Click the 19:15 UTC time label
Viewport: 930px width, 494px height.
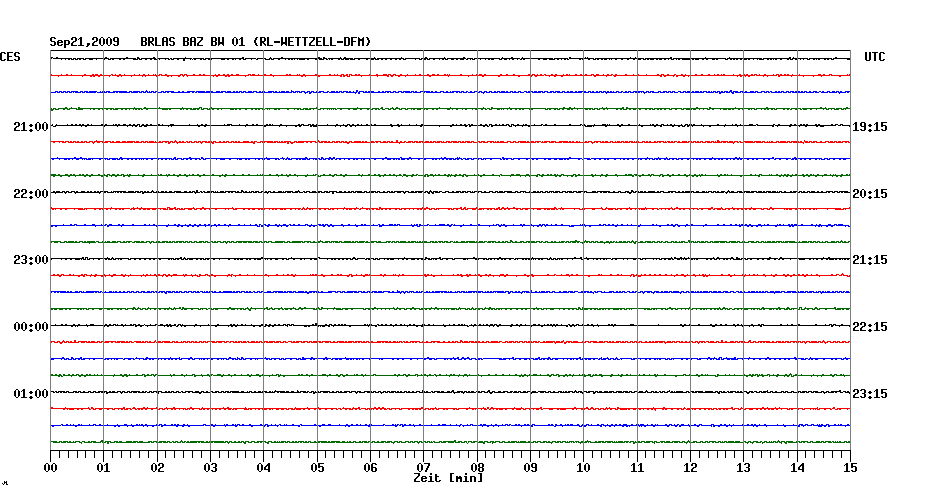870,127
